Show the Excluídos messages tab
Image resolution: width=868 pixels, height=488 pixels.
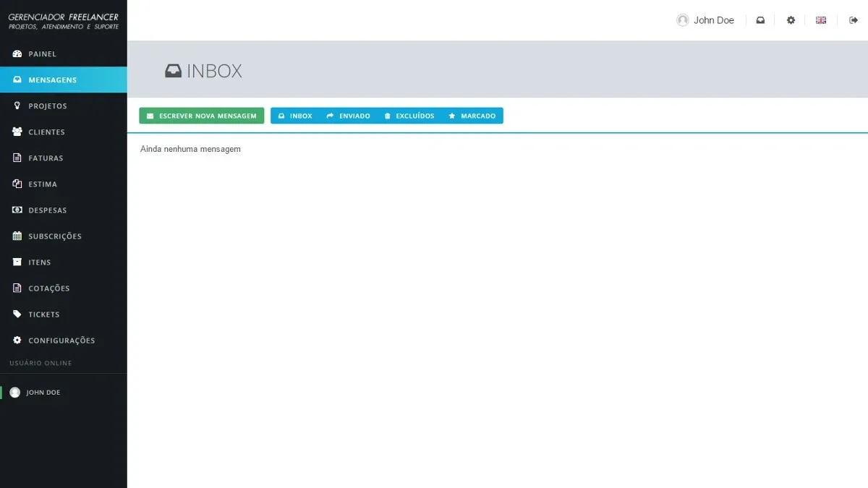coord(409,116)
